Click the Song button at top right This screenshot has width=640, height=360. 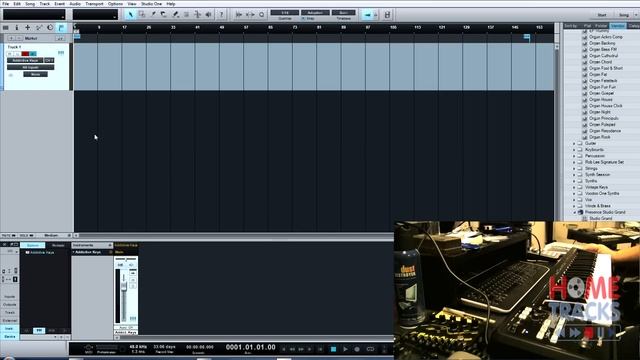pos(624,15)
